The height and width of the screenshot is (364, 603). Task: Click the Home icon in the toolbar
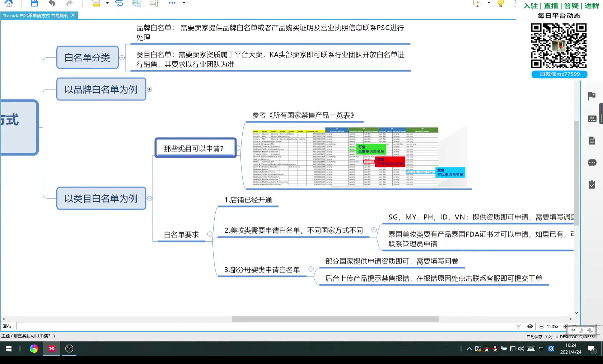pyautogui.click(x=9, y=3)
